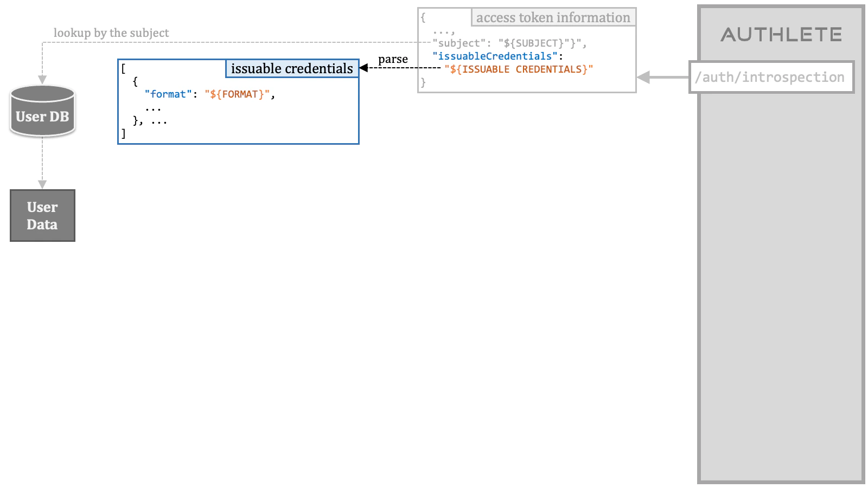Viewport: 868px width, 488px height.
Task: Click the "issuableCredentials" key text
Action: pyautogui.click(x=495, y=56)
